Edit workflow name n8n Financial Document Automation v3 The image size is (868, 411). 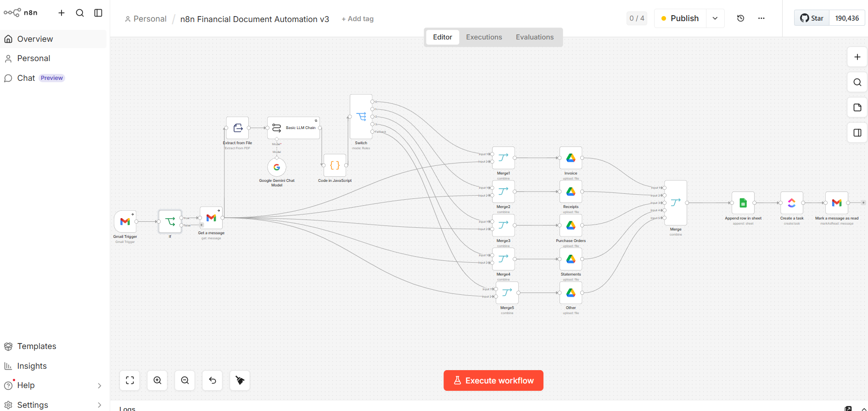coord(255,19)
